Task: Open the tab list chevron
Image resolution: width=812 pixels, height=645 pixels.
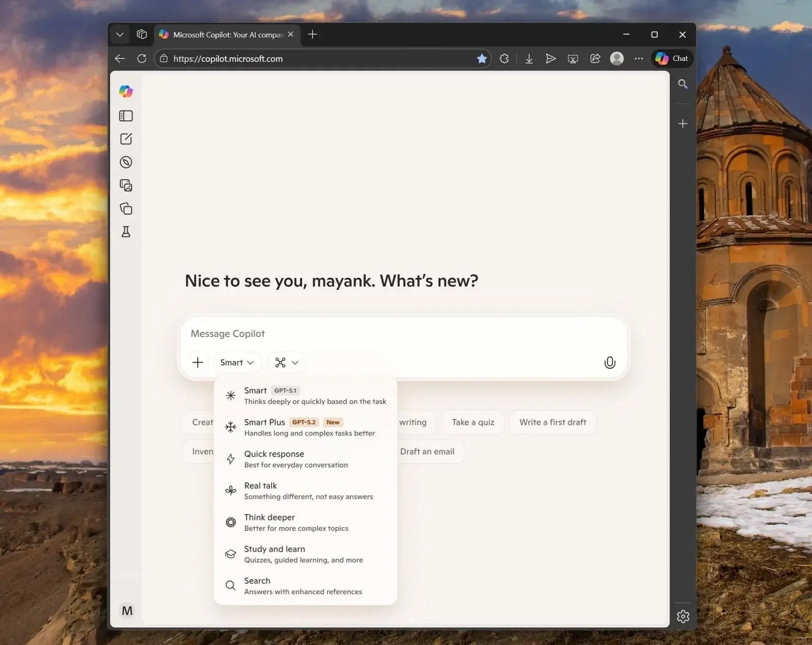Action: 120,35
